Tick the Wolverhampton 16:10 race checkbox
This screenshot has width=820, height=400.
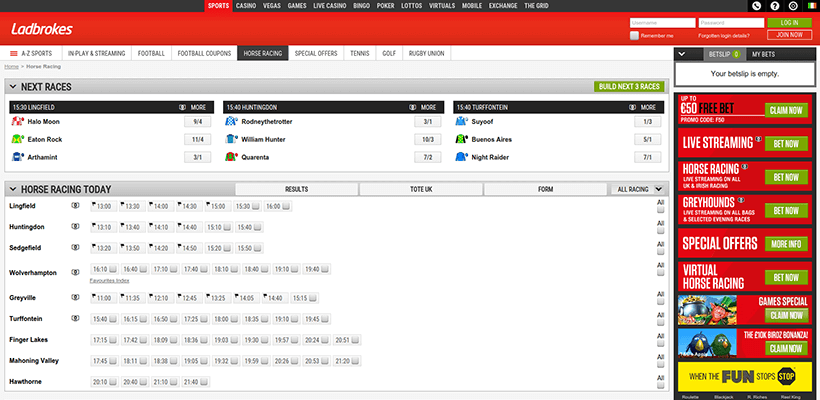(x=113, y=269)
